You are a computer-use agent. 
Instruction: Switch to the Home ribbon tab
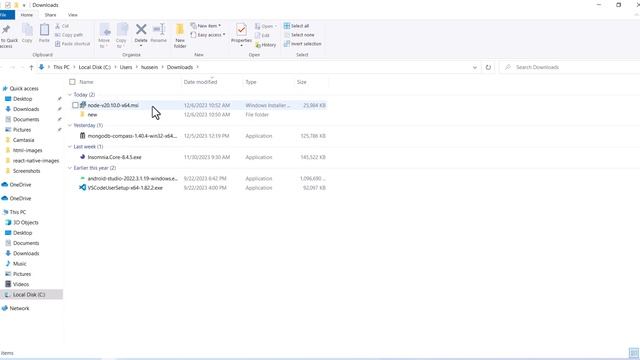(27, 15)
